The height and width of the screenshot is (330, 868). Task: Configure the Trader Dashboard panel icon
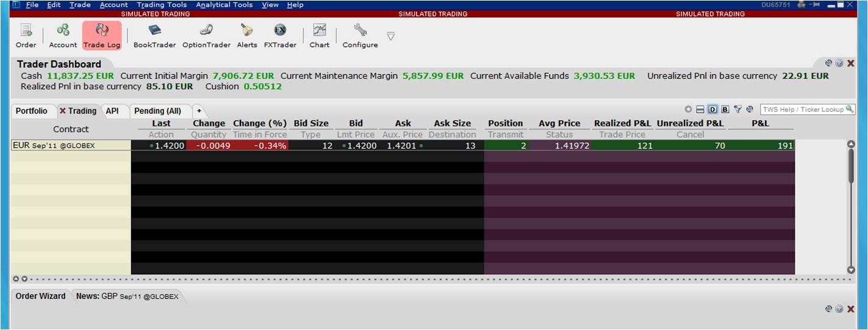828,63
